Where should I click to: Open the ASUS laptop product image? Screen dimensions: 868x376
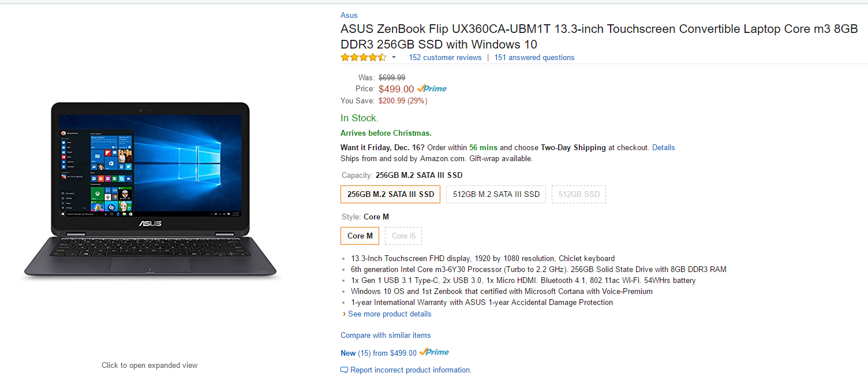149,191
